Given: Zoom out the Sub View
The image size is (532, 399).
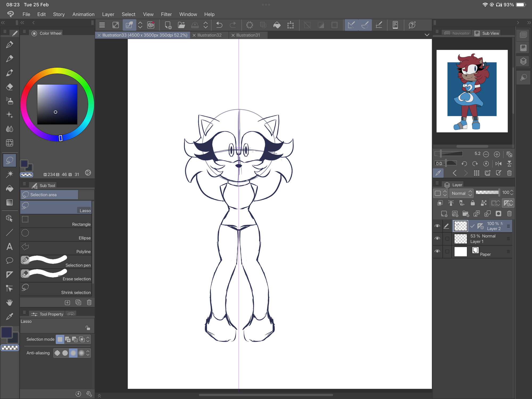Looking at the screenshot, I should (486, 154).
